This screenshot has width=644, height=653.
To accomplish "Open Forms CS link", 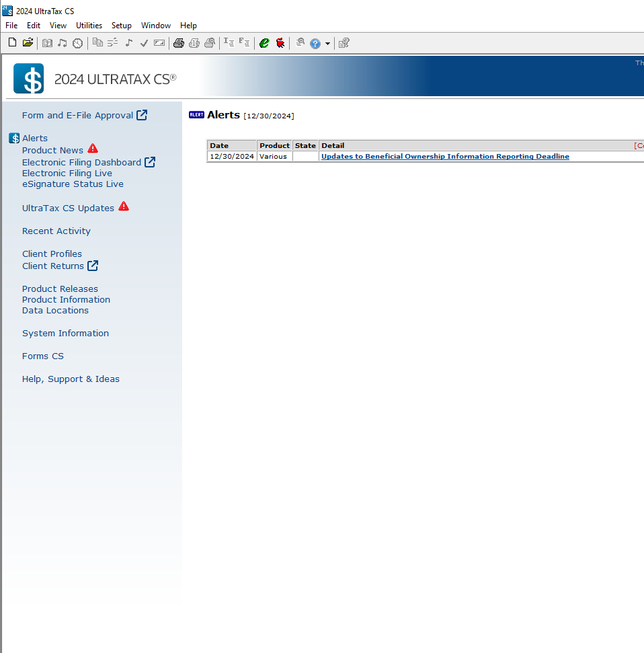I will click(43, 356).
